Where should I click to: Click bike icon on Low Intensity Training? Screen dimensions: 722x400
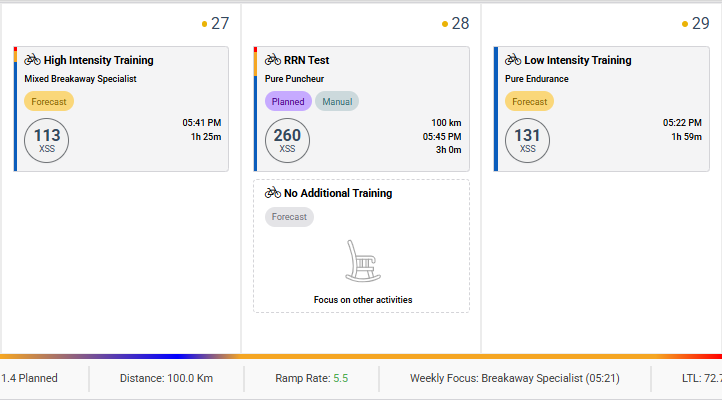[x=513, y=60]
